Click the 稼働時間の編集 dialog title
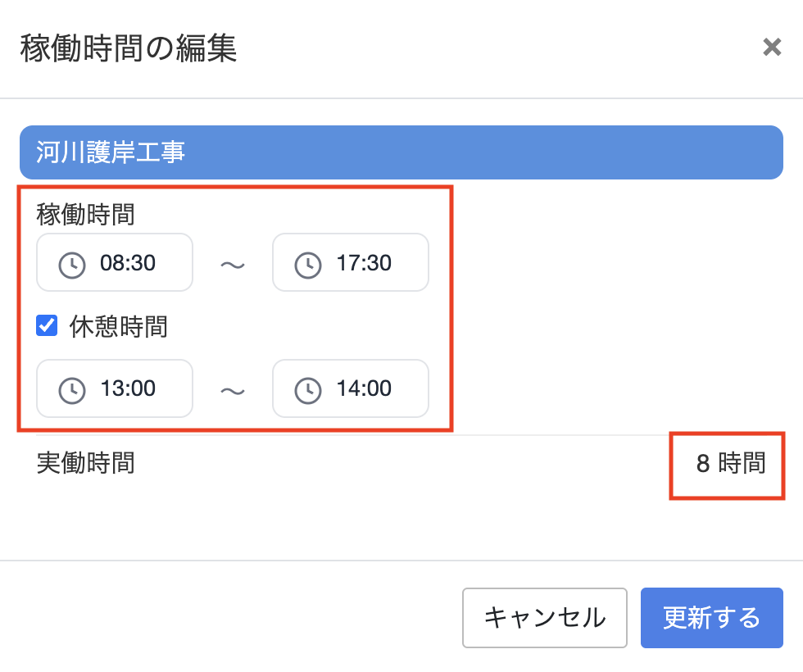Image resolution: width=803 pixels, height=672 pixels. coord(129,48)
